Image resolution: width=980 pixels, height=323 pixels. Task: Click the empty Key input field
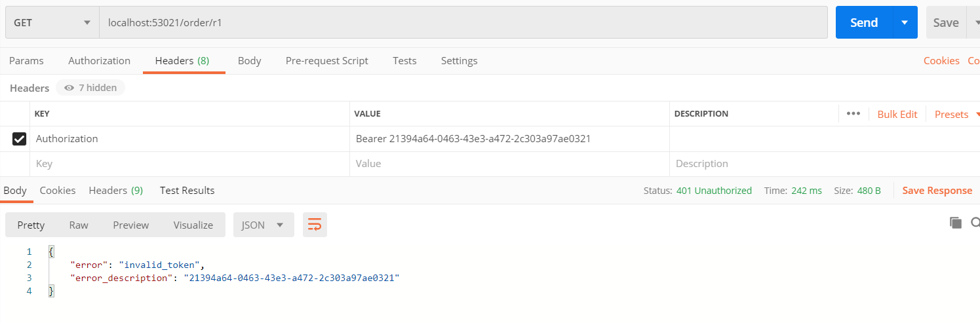click(x=189, y=164)
